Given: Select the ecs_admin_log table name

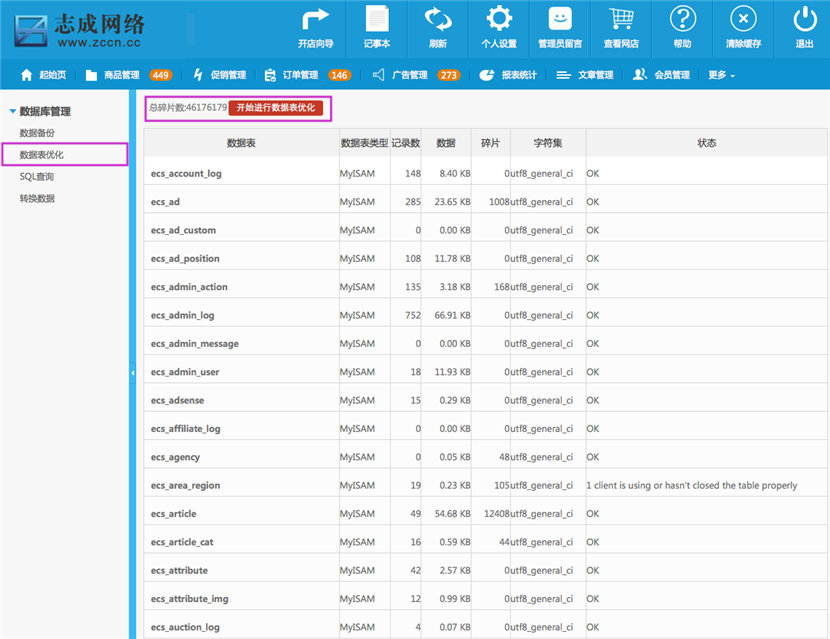Looking at the screenshot, I should [183, 316].
